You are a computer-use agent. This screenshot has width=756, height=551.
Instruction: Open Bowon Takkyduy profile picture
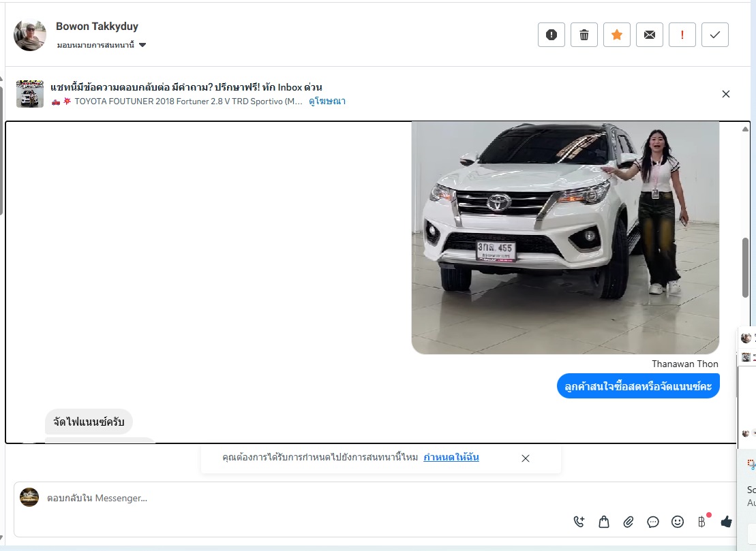pyautogui.click(x=30, y=35)
